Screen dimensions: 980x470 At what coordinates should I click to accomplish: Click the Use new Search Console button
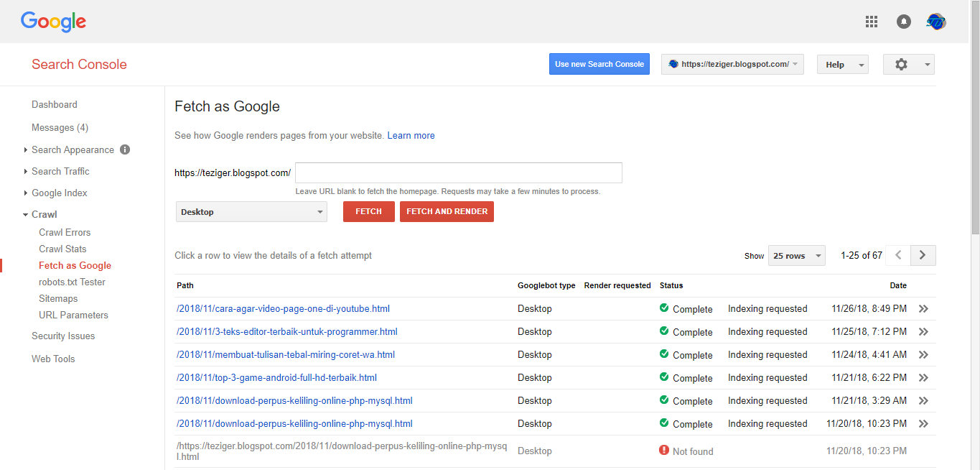tap(599, 64)
